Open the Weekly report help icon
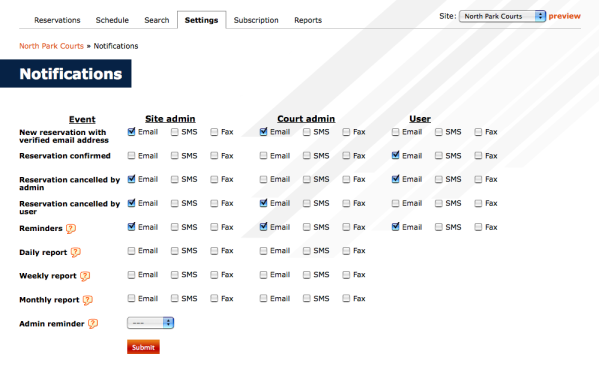599x366 pixels. coord(85,276)
